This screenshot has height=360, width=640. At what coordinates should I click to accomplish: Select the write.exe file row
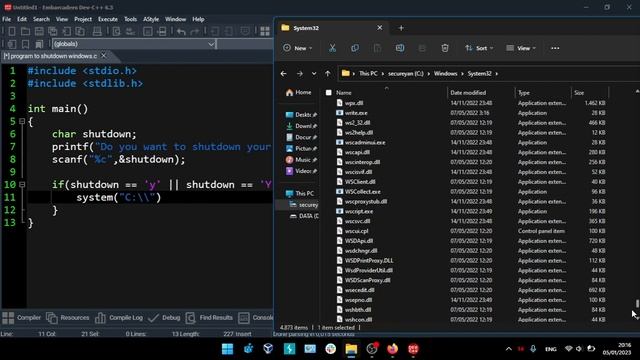pyautogui.click(x=470, y=113)
